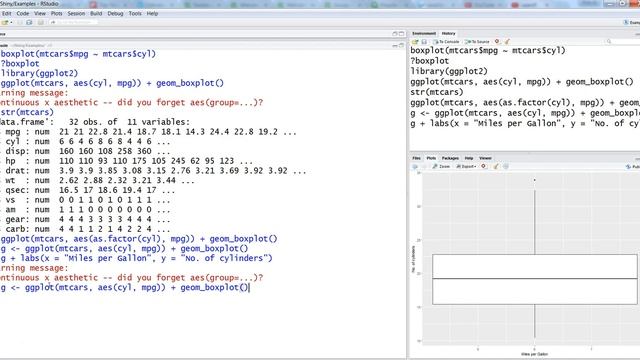The height and width of the screenshot is (360, 640).
Task: Click history entry '?boxplot'
Action: pos(429,61)
